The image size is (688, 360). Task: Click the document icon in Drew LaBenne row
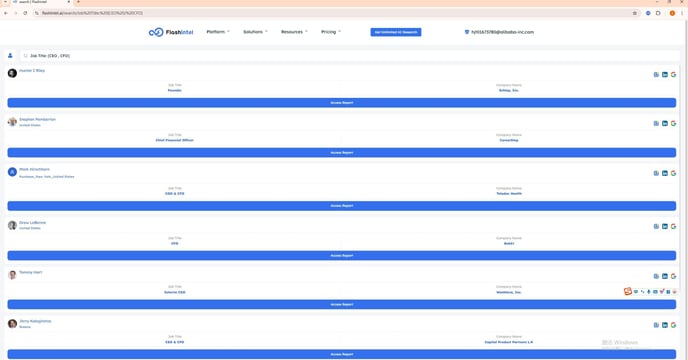tap(656, 227)
